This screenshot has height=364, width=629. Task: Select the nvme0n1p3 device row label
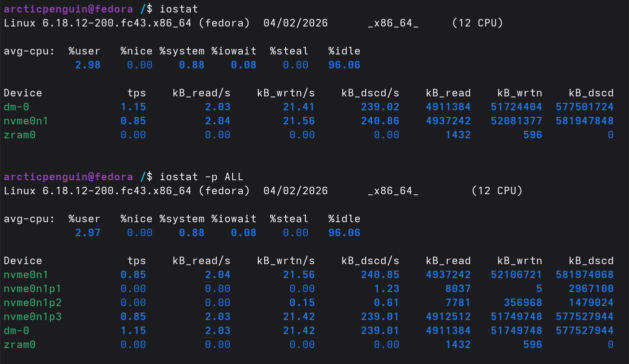(32, 317)
